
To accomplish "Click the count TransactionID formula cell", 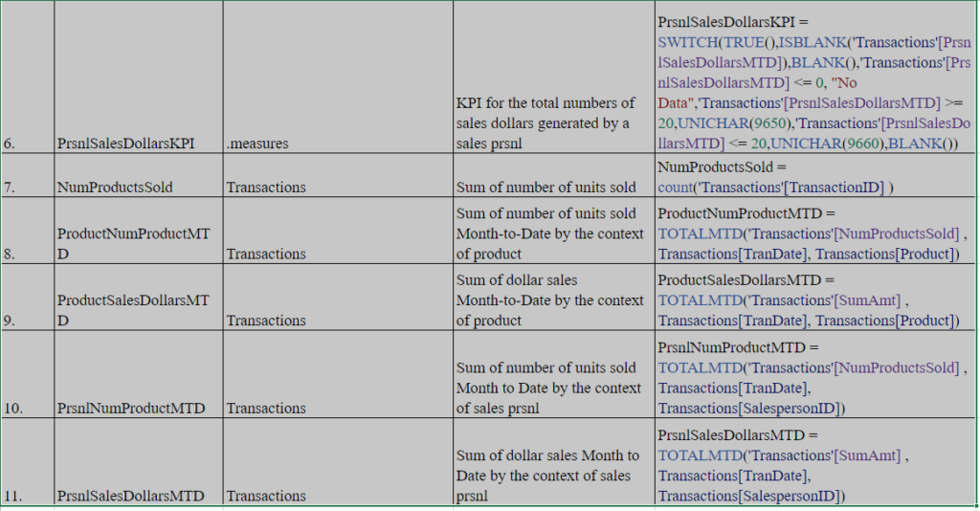I will 815,175.
